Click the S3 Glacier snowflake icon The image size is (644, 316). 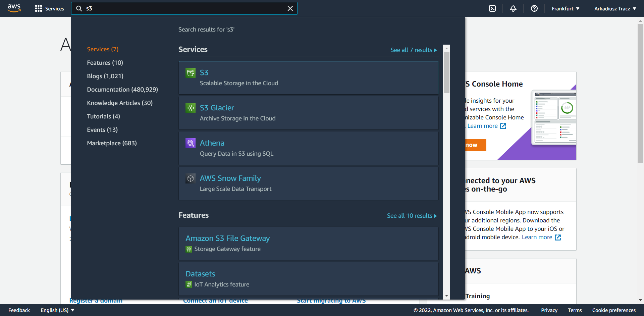(191, 108)
